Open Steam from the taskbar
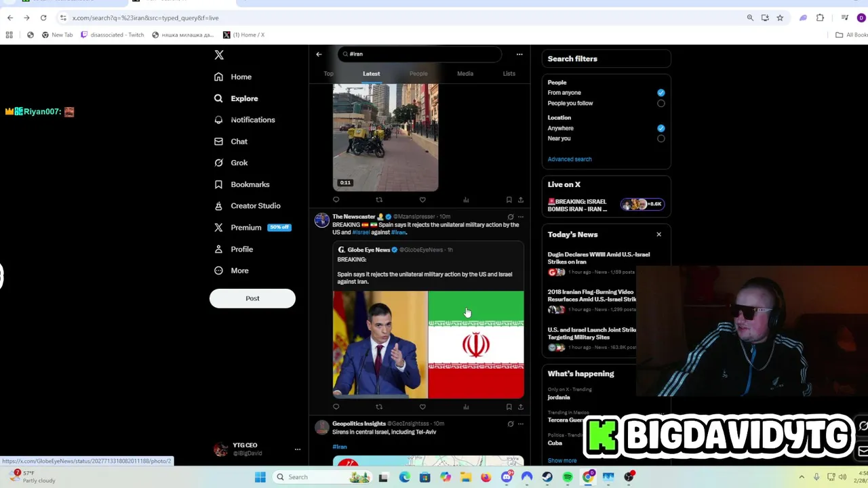Screen dimensions: 868x488 click(547, 477)
